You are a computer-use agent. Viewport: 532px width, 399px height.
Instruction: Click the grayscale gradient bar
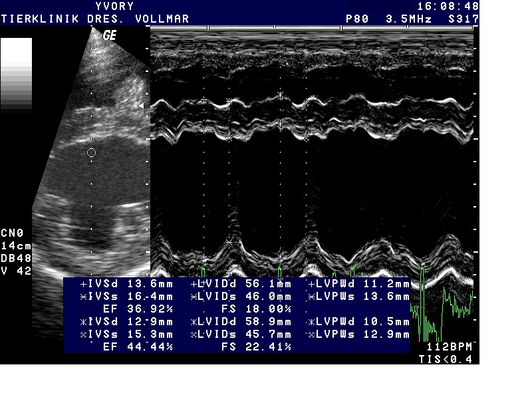pos(16,74)
